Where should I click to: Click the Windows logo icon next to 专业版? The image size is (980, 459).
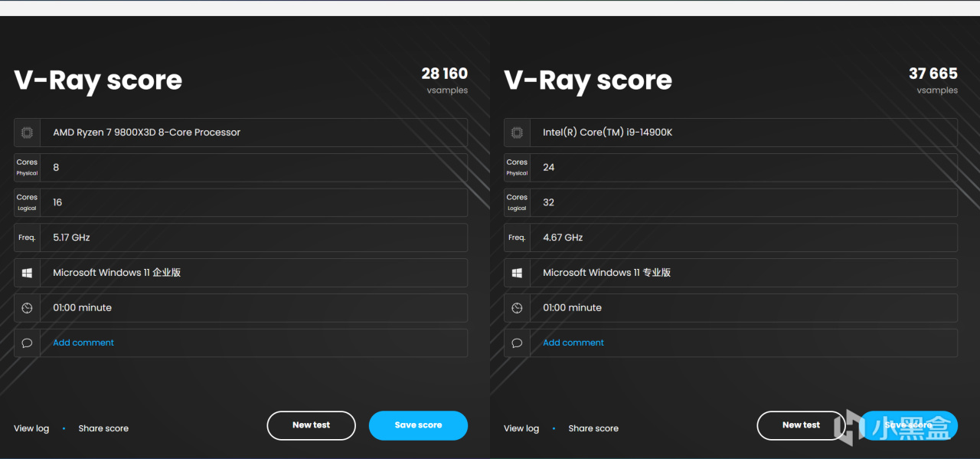[x=517, y=273]
